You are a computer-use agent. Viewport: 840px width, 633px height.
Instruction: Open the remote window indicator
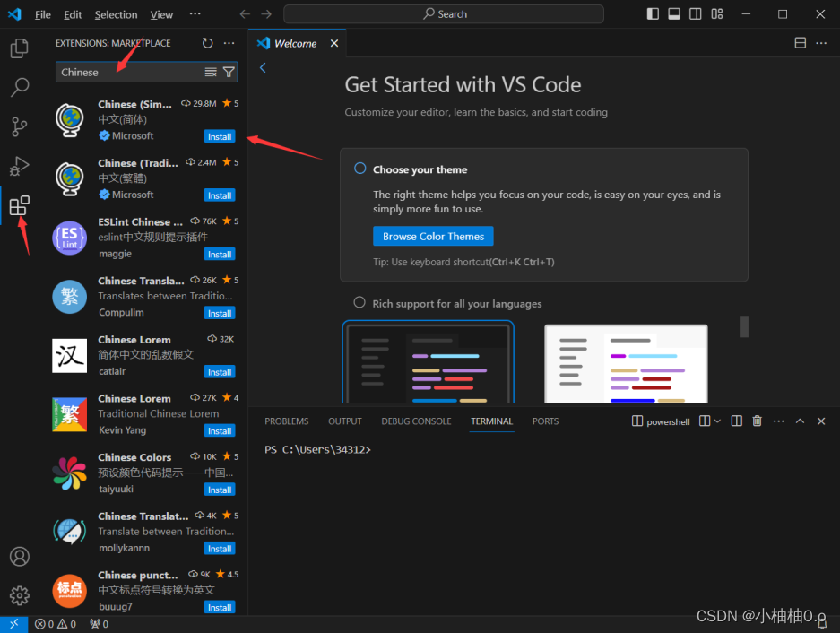click(14, 624)
